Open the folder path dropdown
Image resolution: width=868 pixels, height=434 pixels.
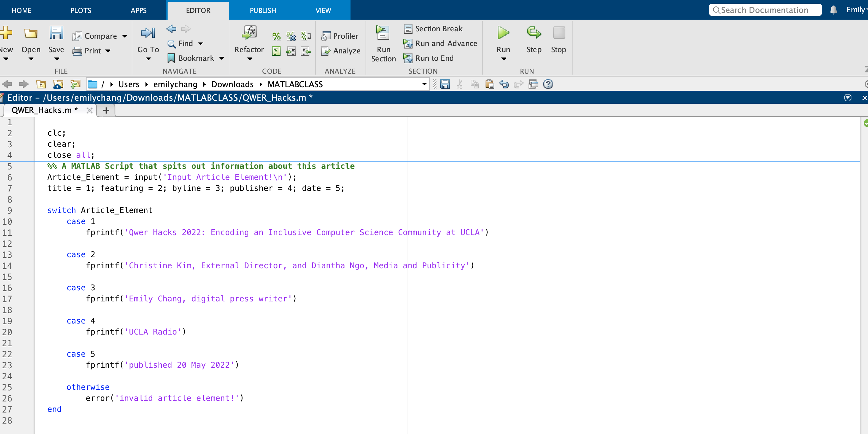click(x=424, y=84)
